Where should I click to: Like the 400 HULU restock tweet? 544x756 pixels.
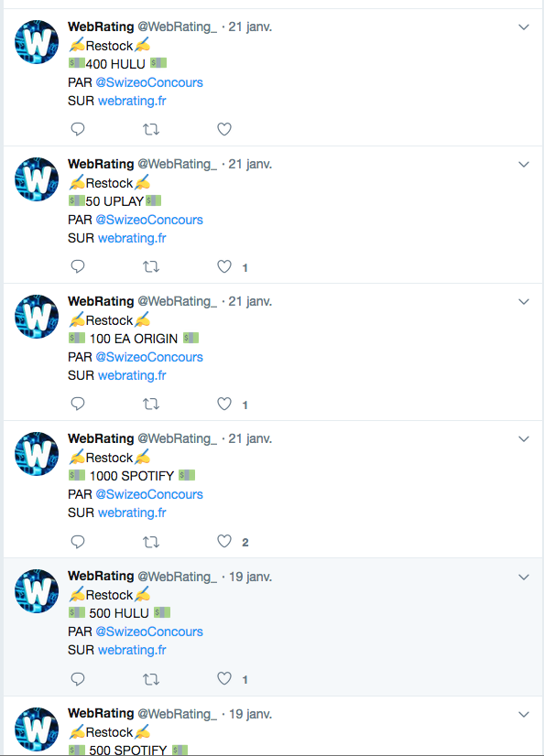coord(224,129)
